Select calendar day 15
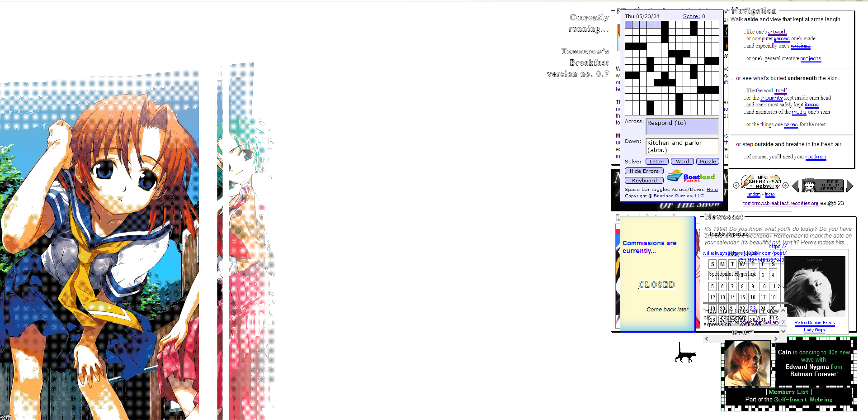 [742, 297]
